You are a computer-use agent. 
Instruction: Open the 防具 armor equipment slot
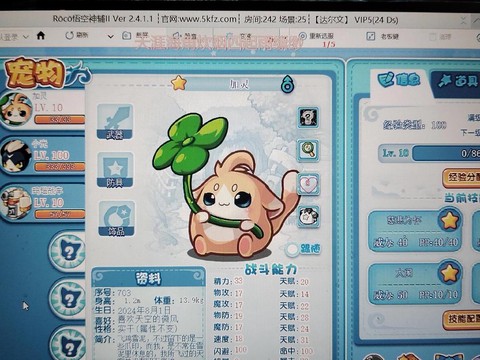[115, 170]
